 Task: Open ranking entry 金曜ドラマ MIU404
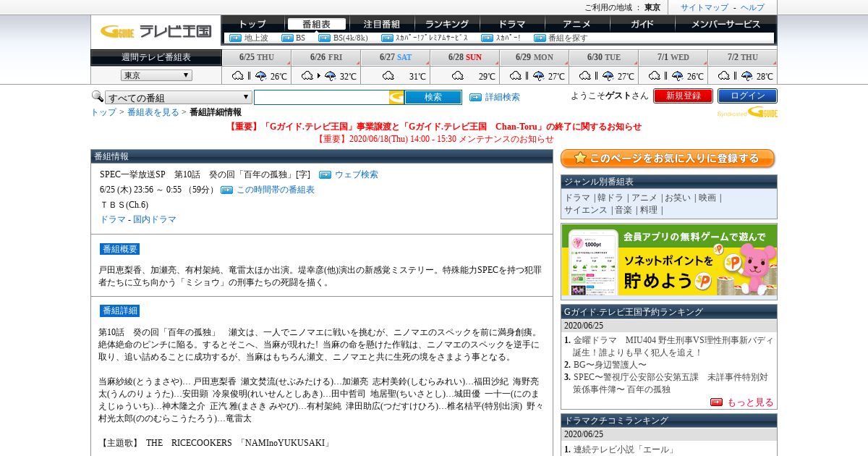tap(673, 346)
